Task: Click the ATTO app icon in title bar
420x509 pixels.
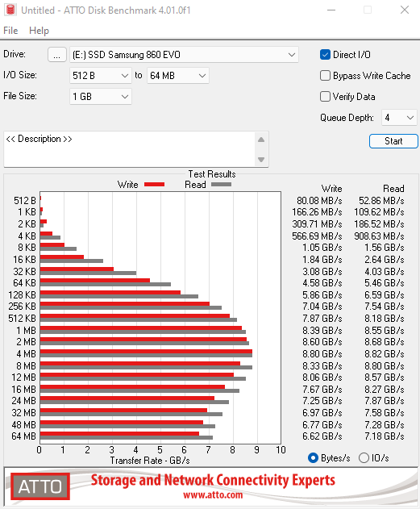Action: [10, 10]
